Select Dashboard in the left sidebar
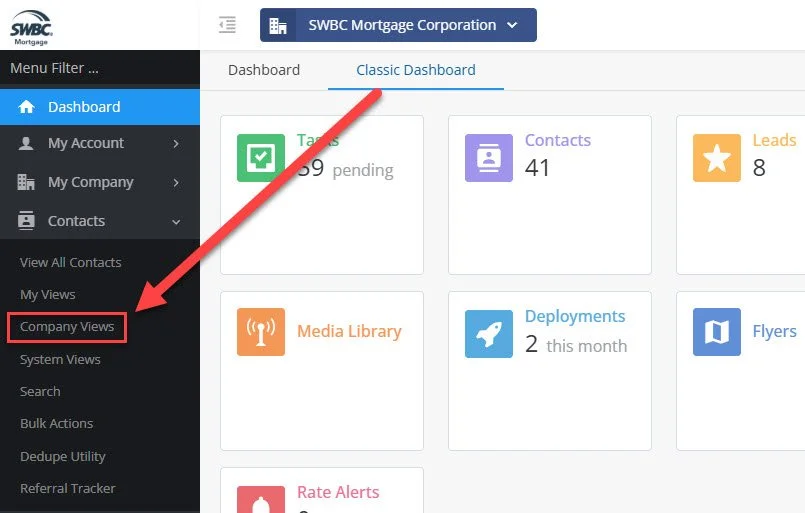 pos(100,107)
